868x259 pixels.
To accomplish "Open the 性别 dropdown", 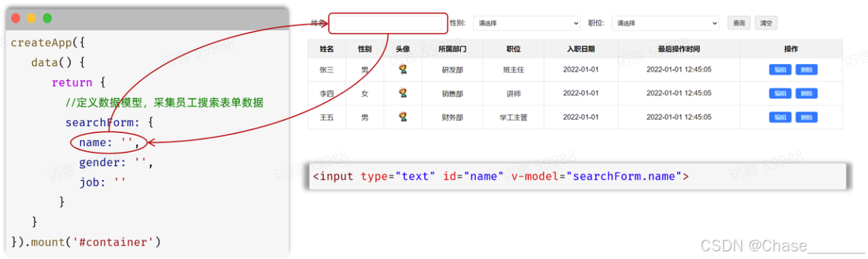I will 527,23.
